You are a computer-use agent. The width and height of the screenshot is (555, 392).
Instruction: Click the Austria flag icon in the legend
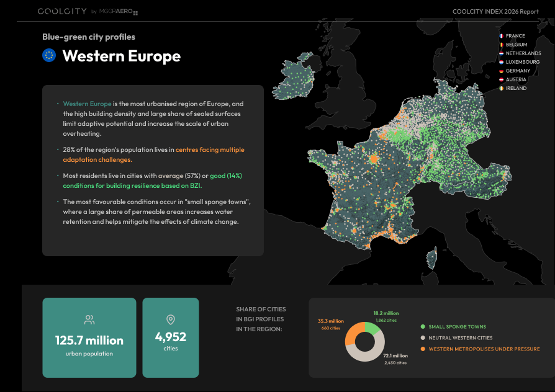pyautogui.click(x=501, y=79)
